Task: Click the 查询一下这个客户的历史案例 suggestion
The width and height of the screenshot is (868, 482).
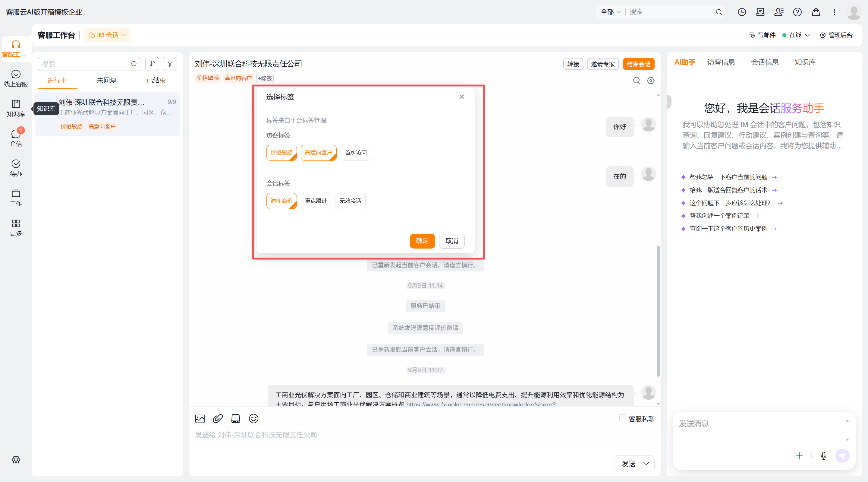Action: [728, 229]
